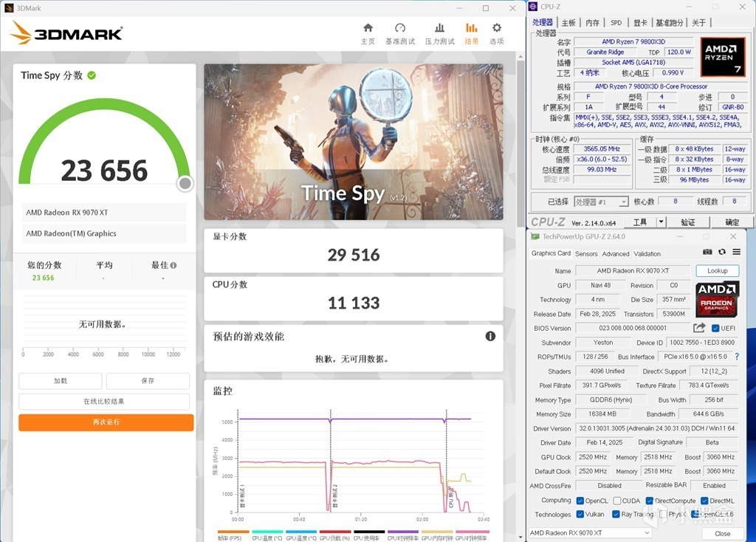Toggle the DirectCompute checkbox

tap(650, 501)
